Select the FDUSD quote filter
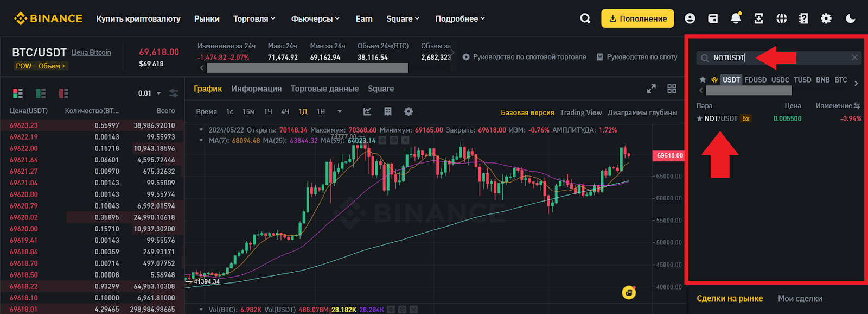Screen dimensions: 868x314 (x=755, y=80)
